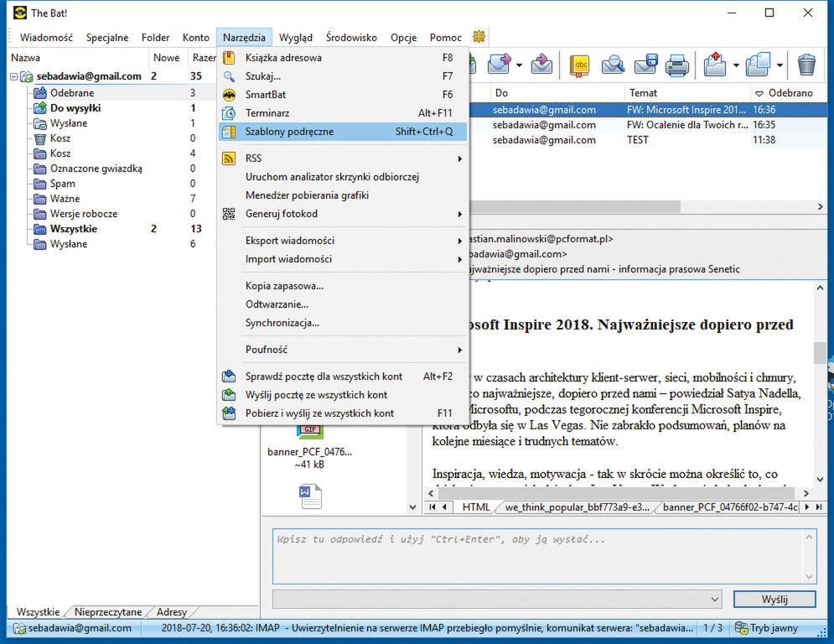The image size is (834, 644).
Task: Click the gear icon after Pomoc
Action: tap(479, 37)
